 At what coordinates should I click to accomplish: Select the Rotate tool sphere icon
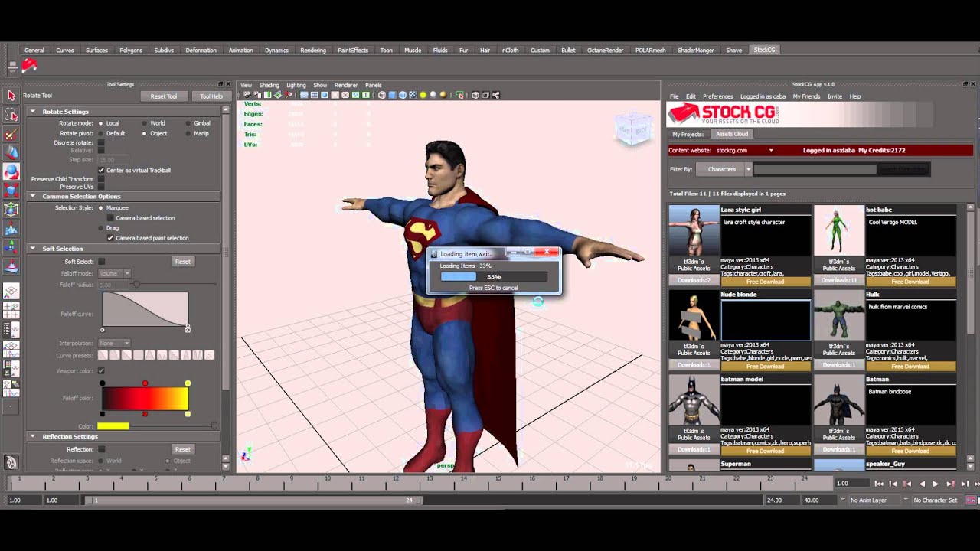[11, 171]
